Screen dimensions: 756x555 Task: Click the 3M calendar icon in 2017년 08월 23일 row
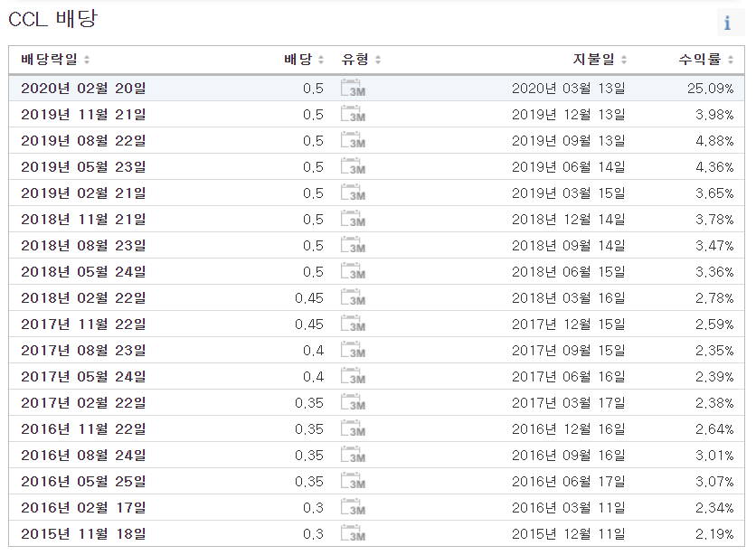click(353, 350)
